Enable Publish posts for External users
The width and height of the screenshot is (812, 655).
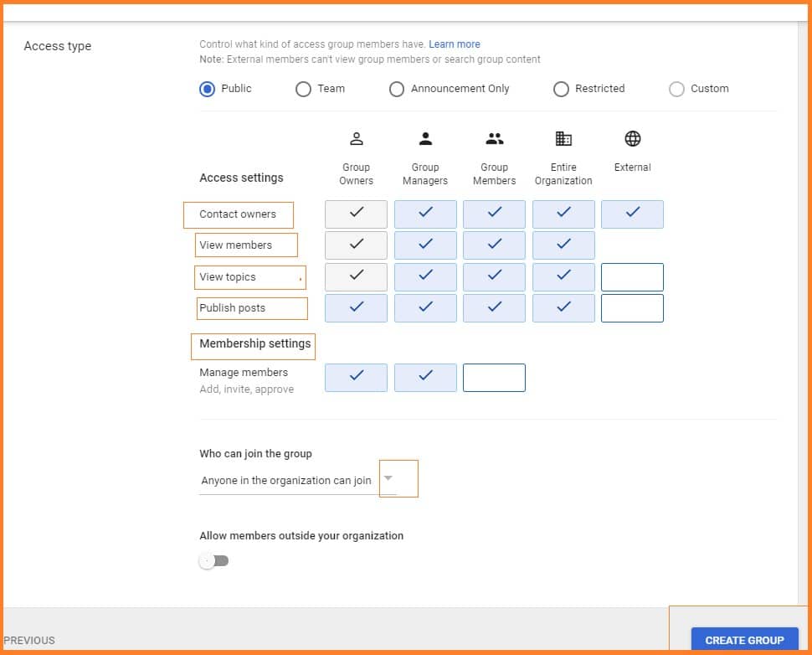pyautogui.click(x=632, y=308)
